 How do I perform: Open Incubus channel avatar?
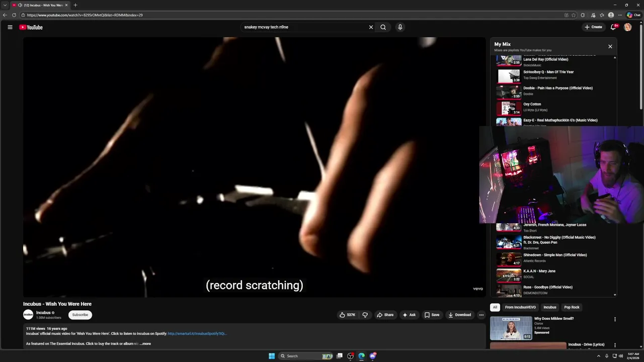click(28, 315)
